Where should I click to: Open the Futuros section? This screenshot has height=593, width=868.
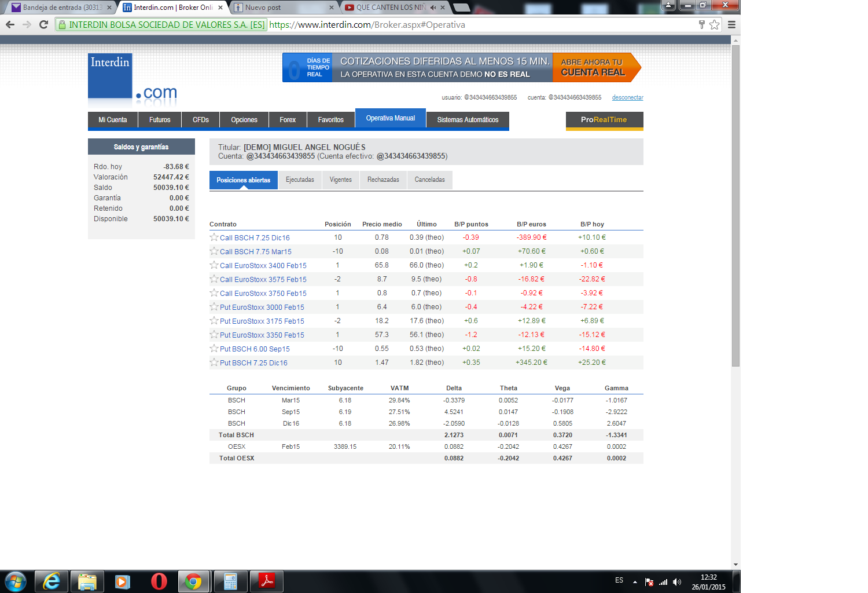[160, 120]
